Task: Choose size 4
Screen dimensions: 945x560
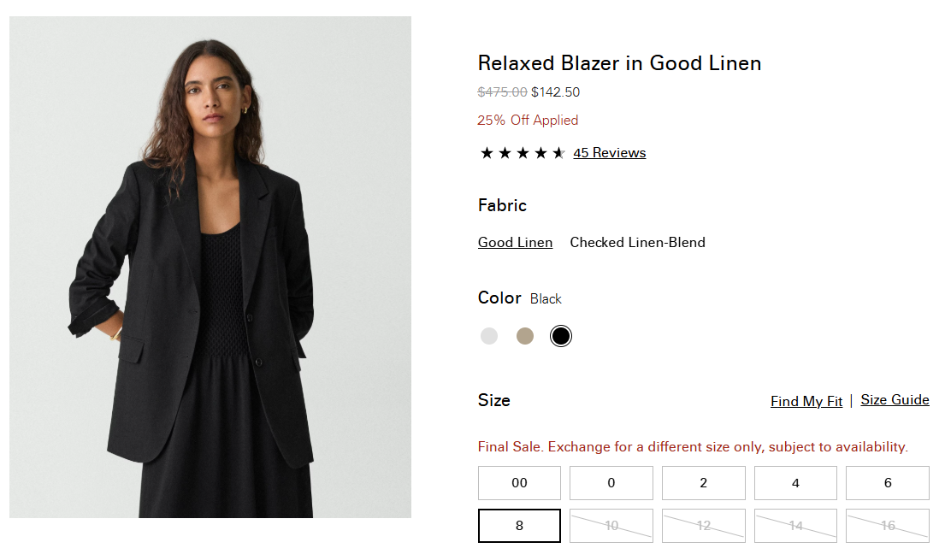Action: (795, 483)
